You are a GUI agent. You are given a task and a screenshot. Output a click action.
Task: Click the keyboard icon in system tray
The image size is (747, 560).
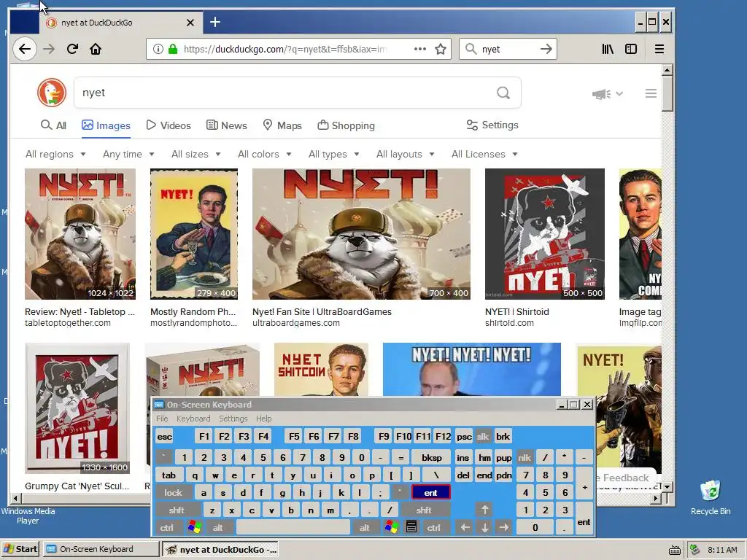(675, 550)
